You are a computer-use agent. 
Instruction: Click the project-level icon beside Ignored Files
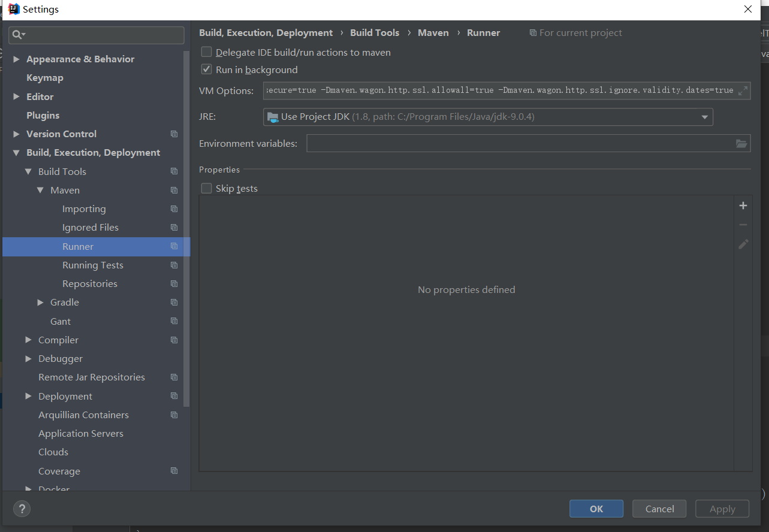(x=174, y=228)
